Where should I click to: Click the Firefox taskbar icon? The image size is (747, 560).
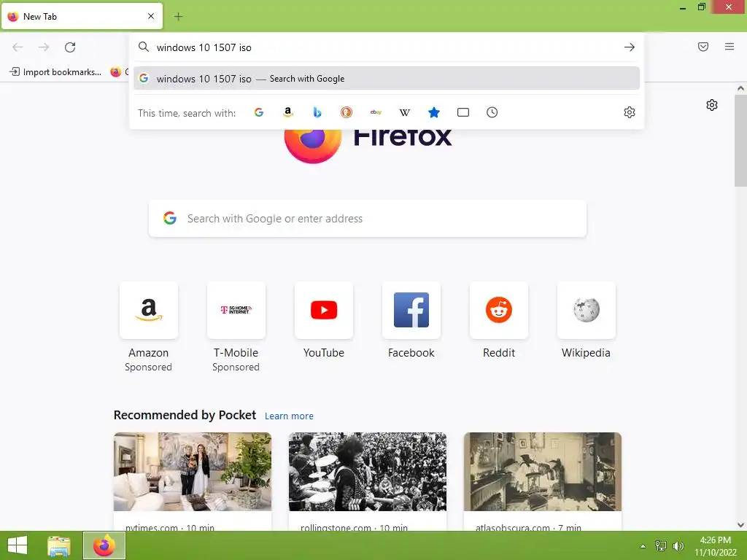pos(104,545)
